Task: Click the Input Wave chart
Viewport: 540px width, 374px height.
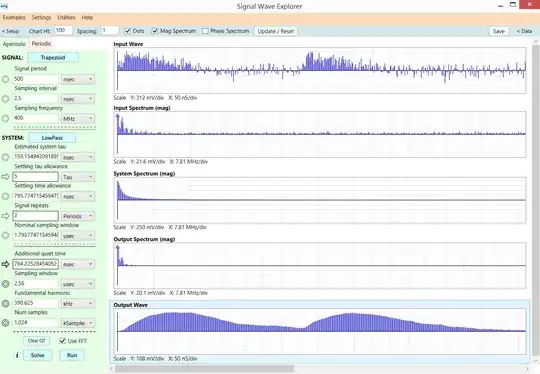Action: pyautogui.click(x=320, y=71)
